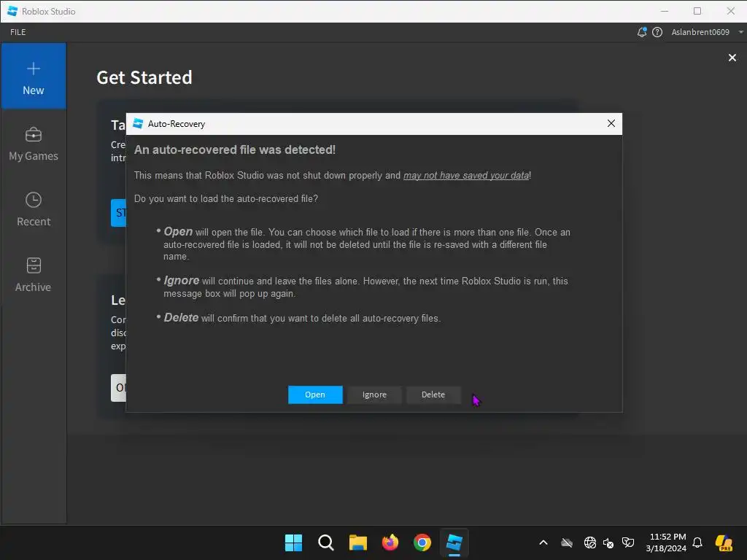The width and height of the screenshot is (747, 560).
Task: Open the Windows Start menu
Action: (293, 542)
